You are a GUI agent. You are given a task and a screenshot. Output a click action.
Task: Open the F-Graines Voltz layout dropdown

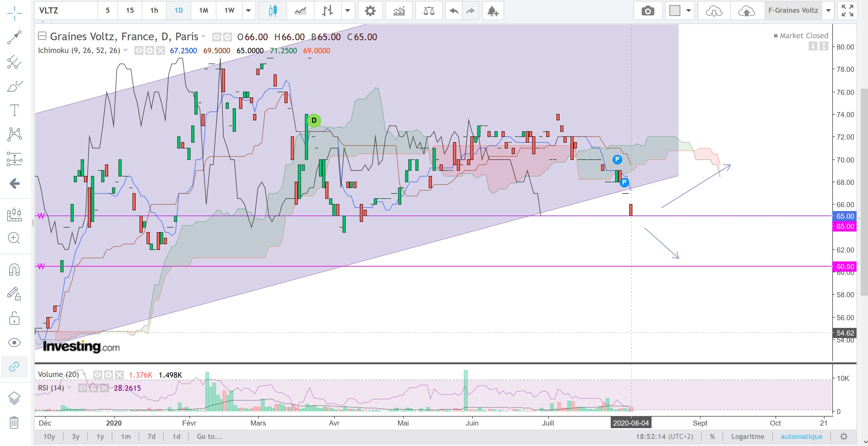(x=828, y=11)
